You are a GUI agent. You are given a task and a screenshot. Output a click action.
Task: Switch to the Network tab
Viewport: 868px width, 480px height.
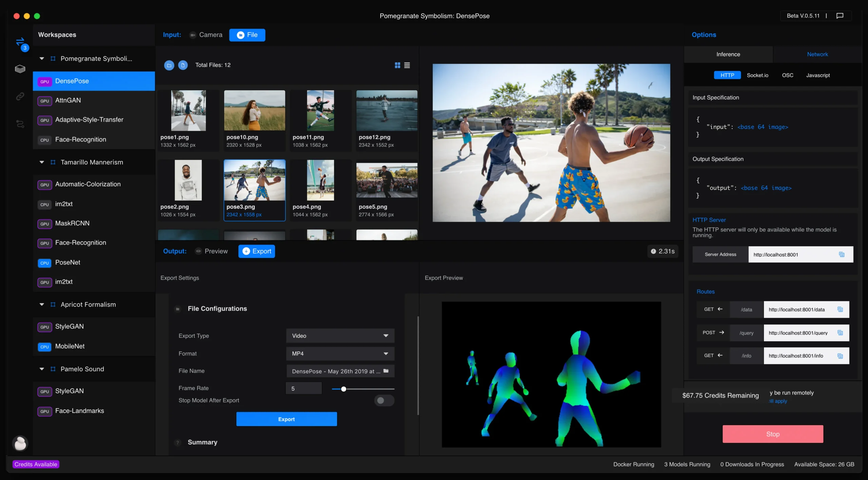point(817,54)
